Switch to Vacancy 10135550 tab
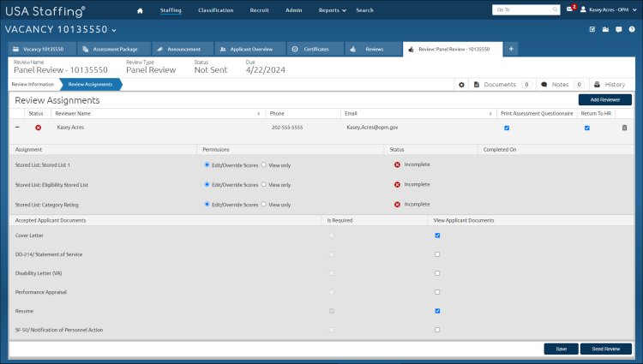643x364 pixels. (x=42, y=49)
